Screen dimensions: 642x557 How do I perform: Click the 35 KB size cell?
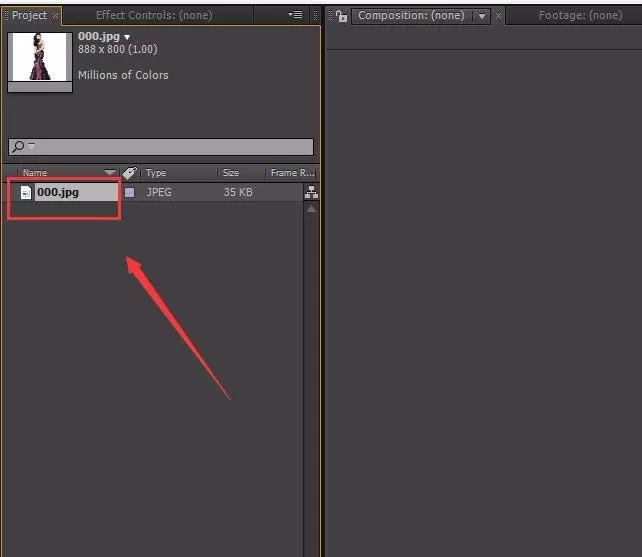238,192
